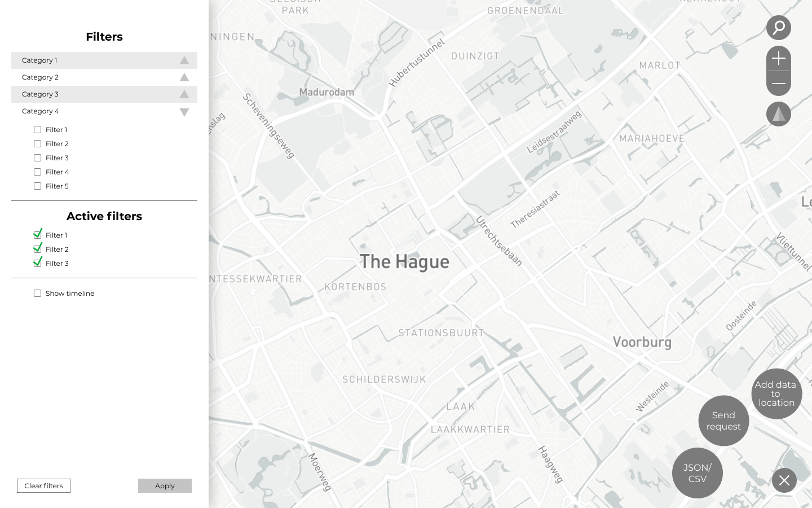Viewport: 812px width, 508px height.
Task: Click The Hague label on map
Action: click(x=404, y=262)
